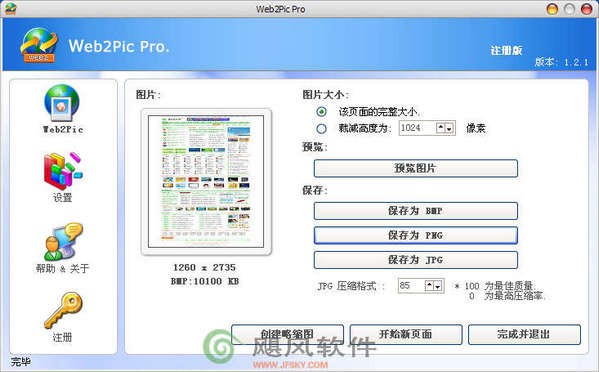The width and height of the screenshot is (599, 372).
Task: Click 保存为 JPG button
Action: click(416, 260)
